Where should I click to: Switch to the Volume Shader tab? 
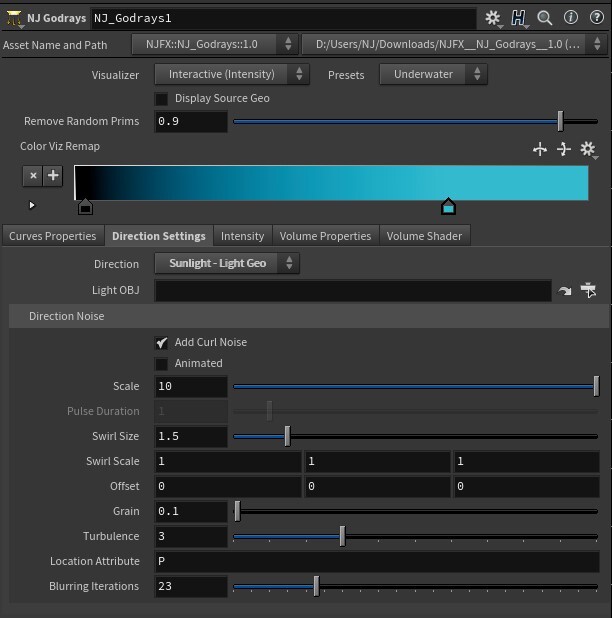pyautogui.click(x=424, y=236)
